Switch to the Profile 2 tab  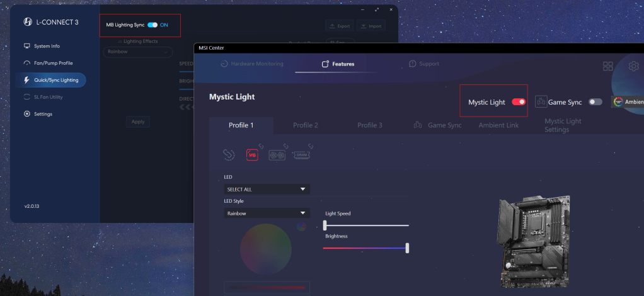pos(305,125)
